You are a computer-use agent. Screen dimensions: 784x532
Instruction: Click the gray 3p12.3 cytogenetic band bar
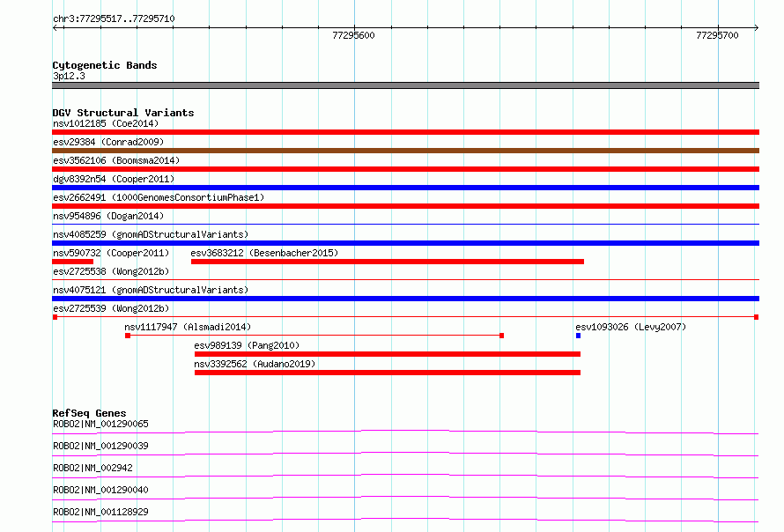(x=405, y=85)
